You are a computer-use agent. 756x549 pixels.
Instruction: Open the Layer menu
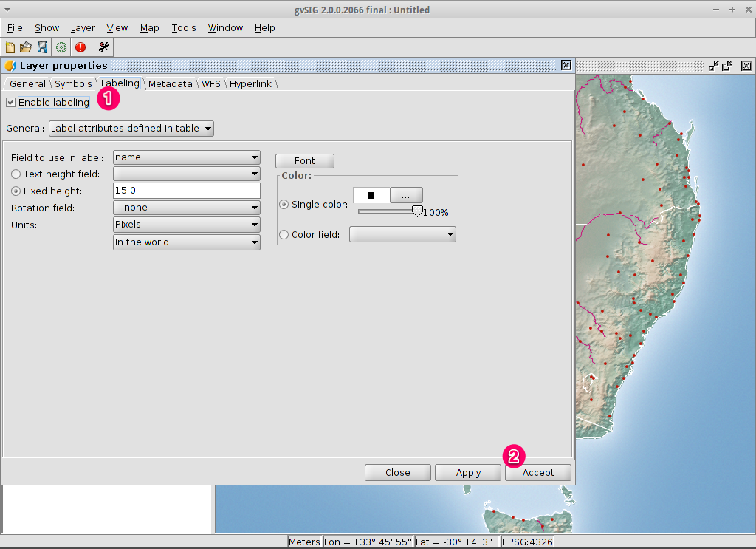coord(83,28)
